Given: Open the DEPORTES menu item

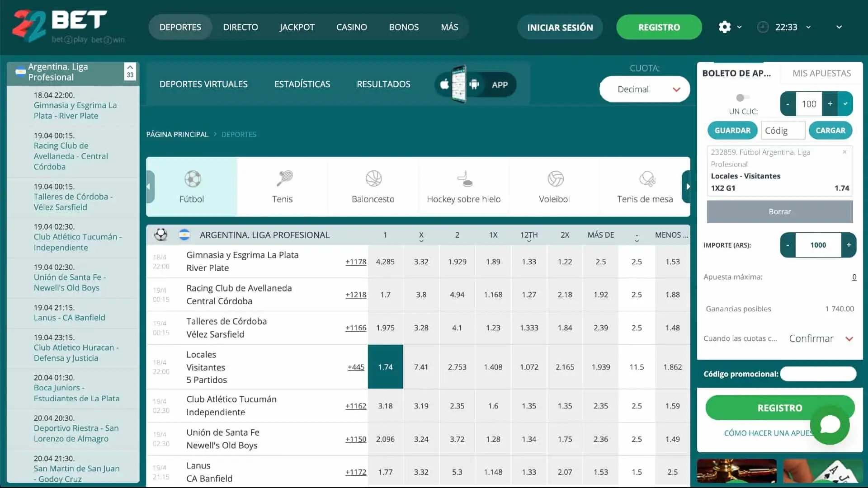Looking at the screenshot, I should point(180,27).
